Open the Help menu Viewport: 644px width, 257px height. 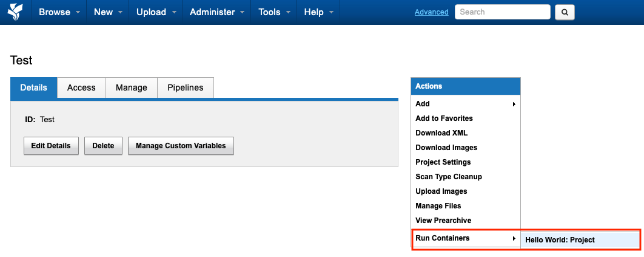318,12
